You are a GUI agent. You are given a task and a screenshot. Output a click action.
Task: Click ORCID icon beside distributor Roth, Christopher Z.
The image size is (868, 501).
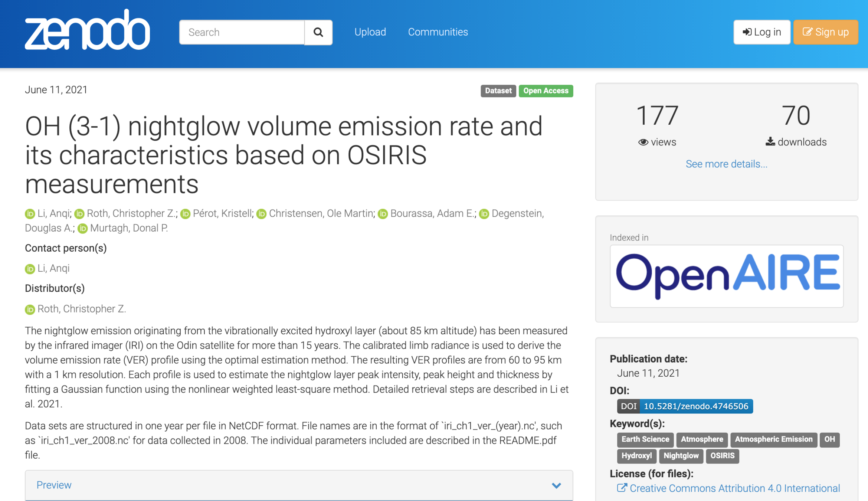(x=30, y=310)
